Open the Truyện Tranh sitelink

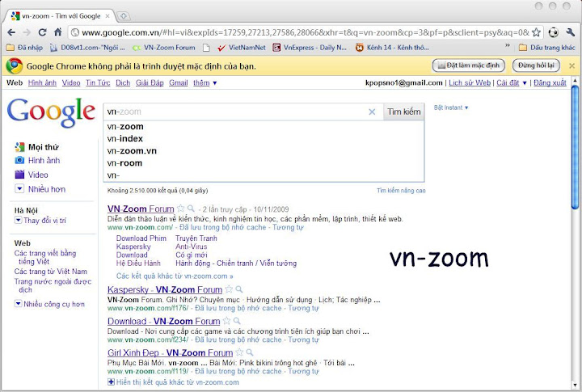(x=196, y=238)
